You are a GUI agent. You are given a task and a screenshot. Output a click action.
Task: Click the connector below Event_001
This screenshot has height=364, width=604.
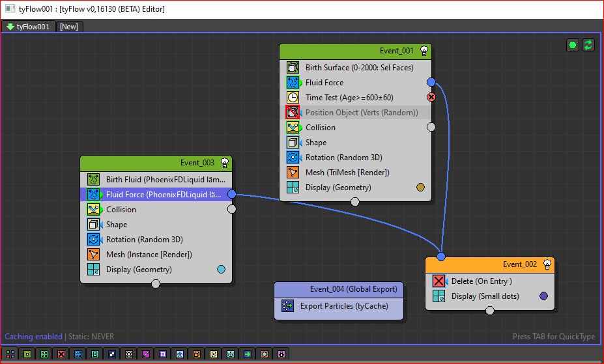click(354, 202)
